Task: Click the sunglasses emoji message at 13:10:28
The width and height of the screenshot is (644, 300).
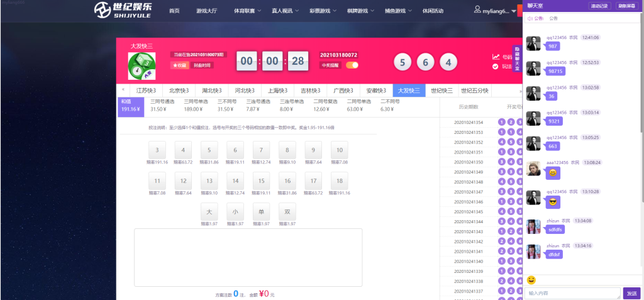Action: click(x=552, y=202)
